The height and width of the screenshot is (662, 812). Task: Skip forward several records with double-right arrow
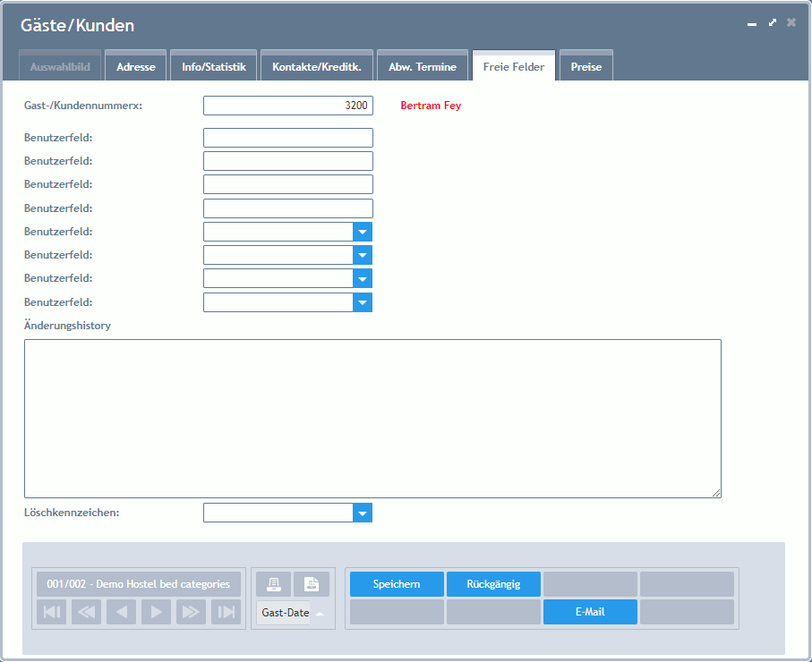click(191, 612)
